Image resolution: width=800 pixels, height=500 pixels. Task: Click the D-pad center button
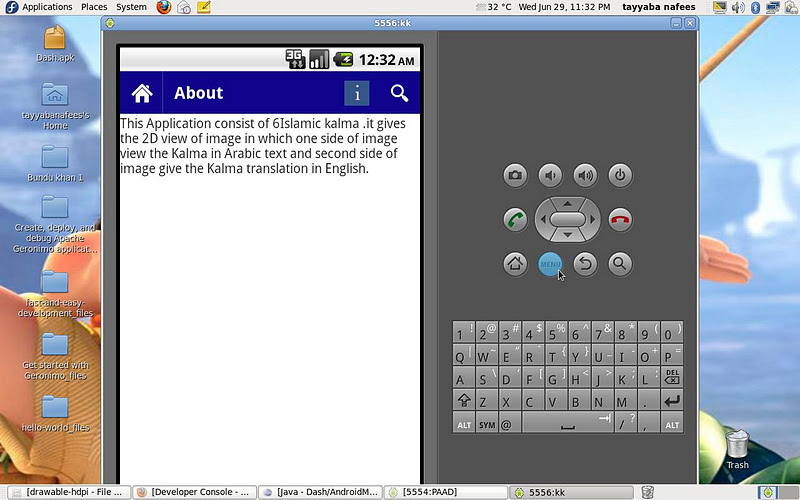pos(567,219)
